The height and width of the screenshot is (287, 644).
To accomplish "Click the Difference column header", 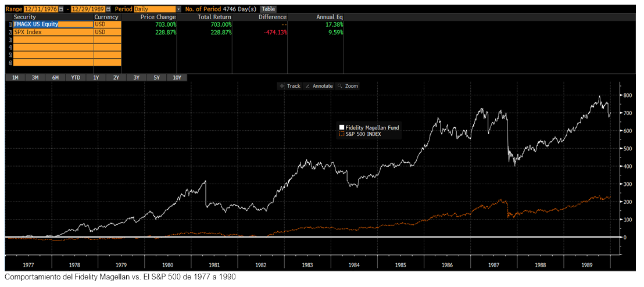I will tap(273, 17).
